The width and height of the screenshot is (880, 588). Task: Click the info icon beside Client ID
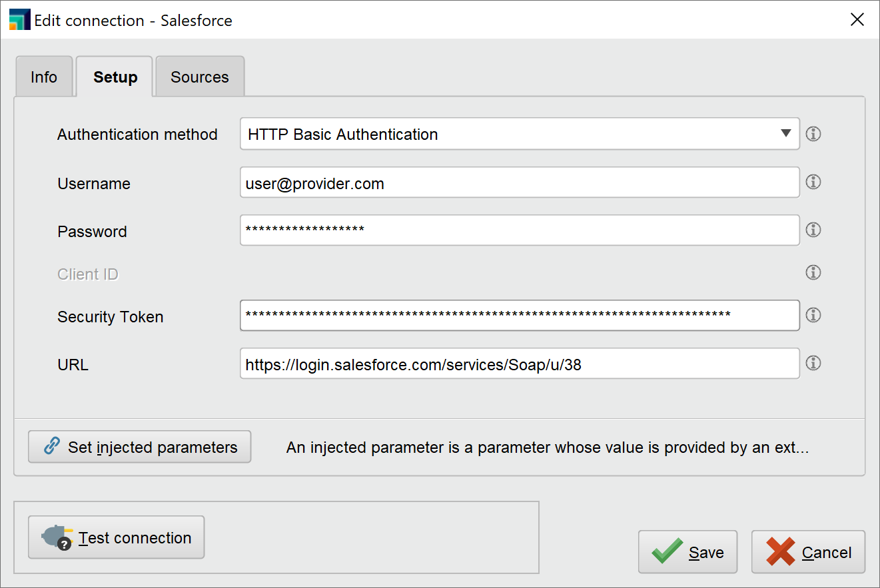pyautogui.click(x=813, y=272)
